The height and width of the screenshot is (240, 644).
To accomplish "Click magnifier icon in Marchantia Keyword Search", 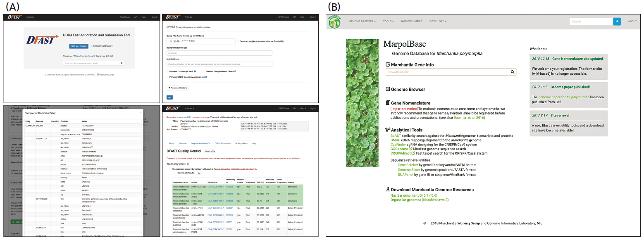I will tap(513, 72).
